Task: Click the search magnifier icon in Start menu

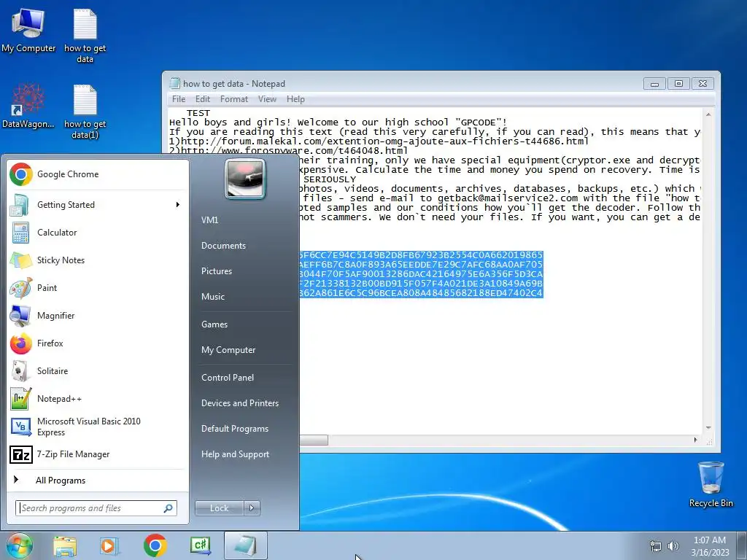Action: pos(169,508)
